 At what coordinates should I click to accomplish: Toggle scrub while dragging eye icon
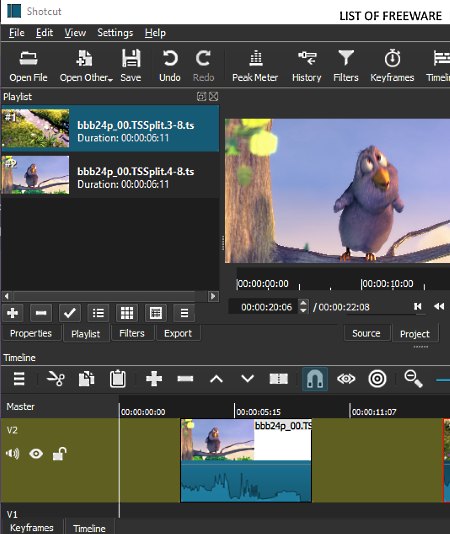pyautogui.click(x=346, y=379)
